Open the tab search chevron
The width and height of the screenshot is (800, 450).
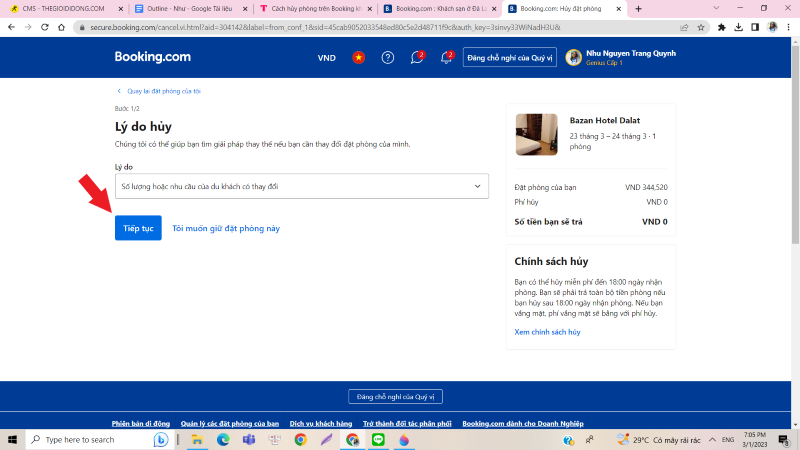pyautogui.click(x=716, y=8)
